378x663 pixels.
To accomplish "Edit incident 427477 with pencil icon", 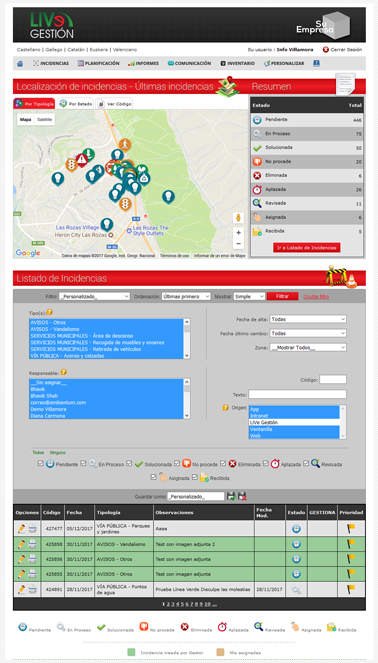I will [x=21, y=529].
